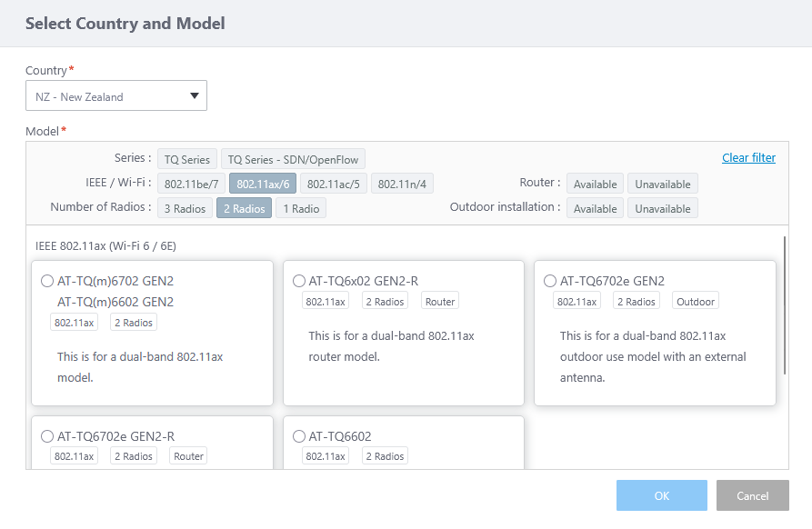Viewport: 812px width, 529px height.
Task: Click the model list vertical scrollbar
Action: coord(785,305)
